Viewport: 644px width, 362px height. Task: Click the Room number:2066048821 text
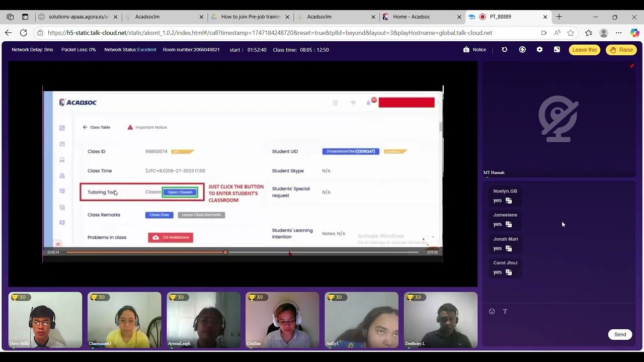[191, 50]
